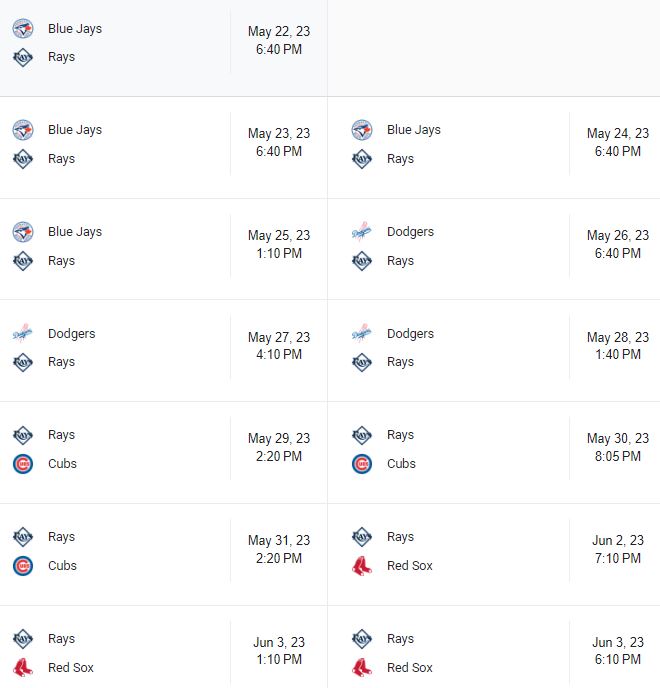Click Red Sox logo in Jun 3 1:10 PM game
The height and width of the screenshot is (688, 660).
click(23, 667)
